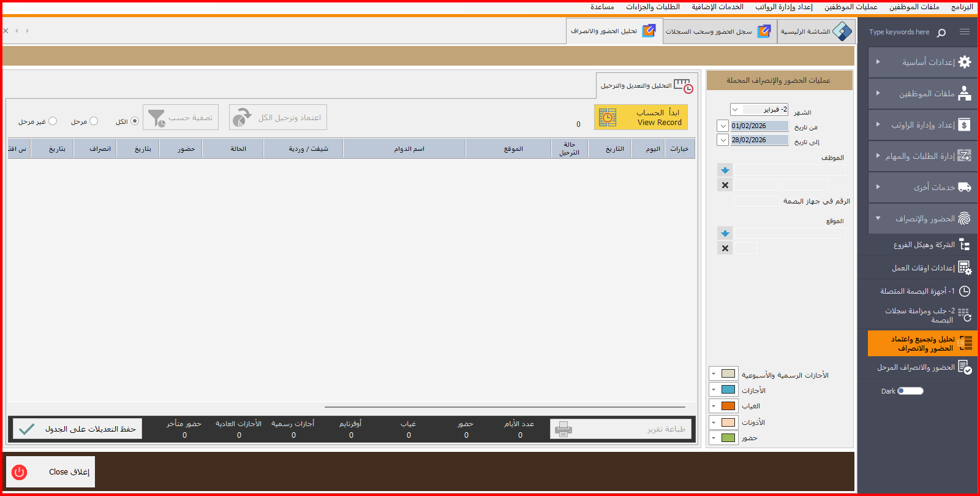Click the search magnifier icon in sidebar
Screen dimensions: 980x496
point(941,32)
